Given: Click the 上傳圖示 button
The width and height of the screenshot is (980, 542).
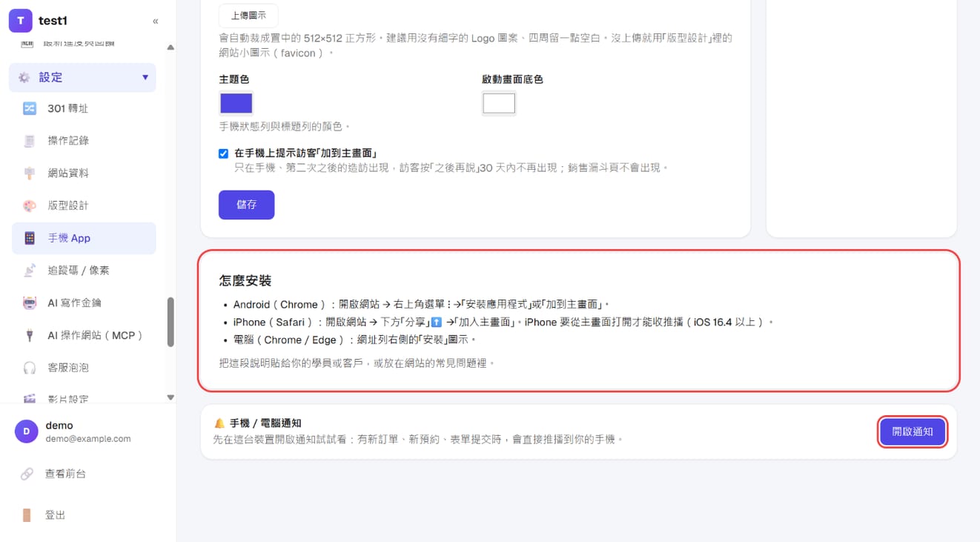Looking at the screenshot, I should [x=248, y=16].
